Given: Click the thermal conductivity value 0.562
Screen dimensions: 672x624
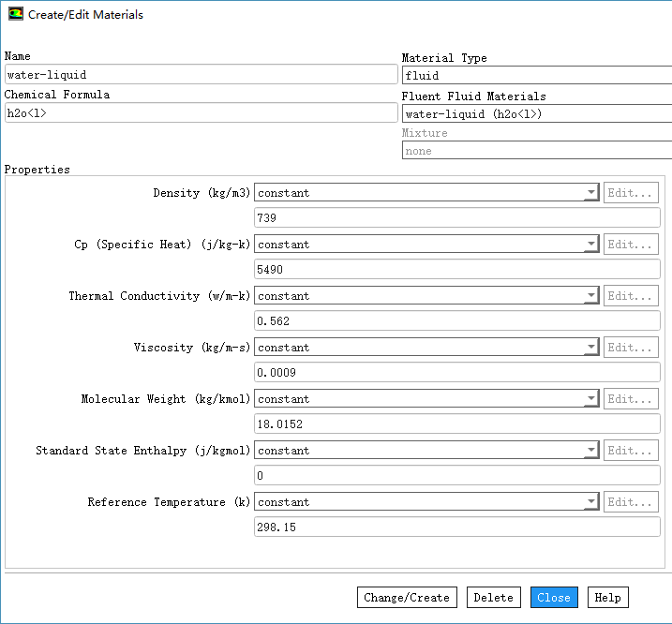Looking at the screenshot, I should coord(456,321).
